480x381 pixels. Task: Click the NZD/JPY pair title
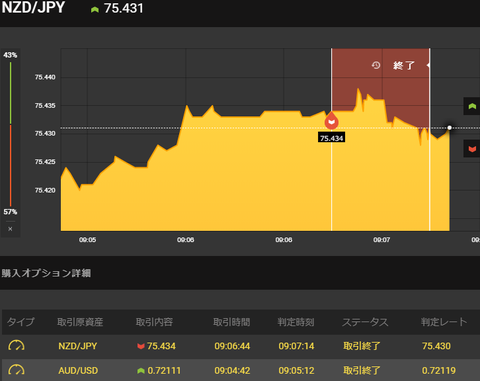point(33,7)
